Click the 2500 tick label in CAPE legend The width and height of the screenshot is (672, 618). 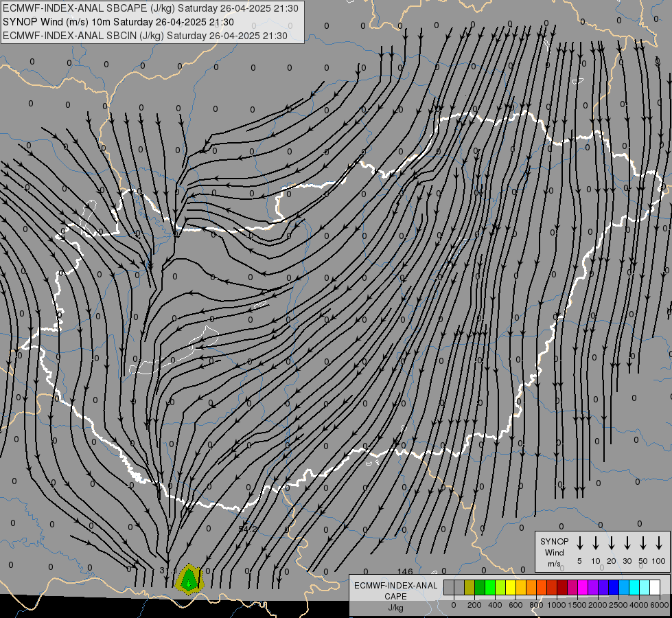pos(618,605)
